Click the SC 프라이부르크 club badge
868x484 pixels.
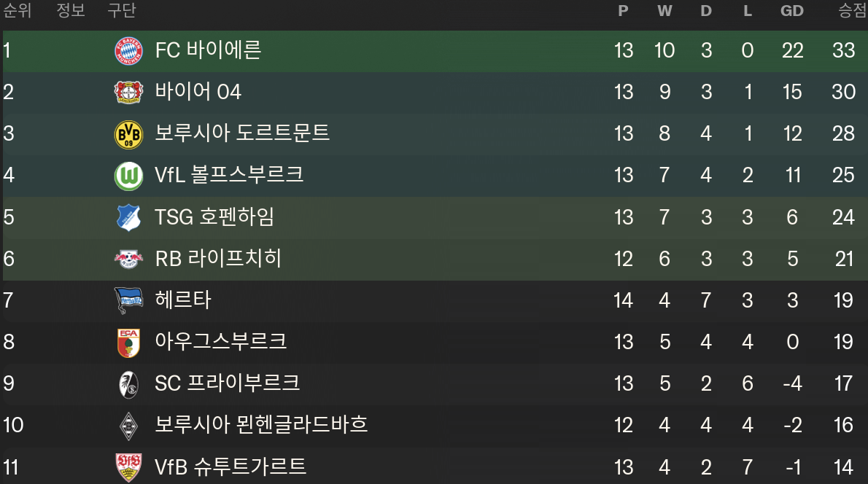128,383
